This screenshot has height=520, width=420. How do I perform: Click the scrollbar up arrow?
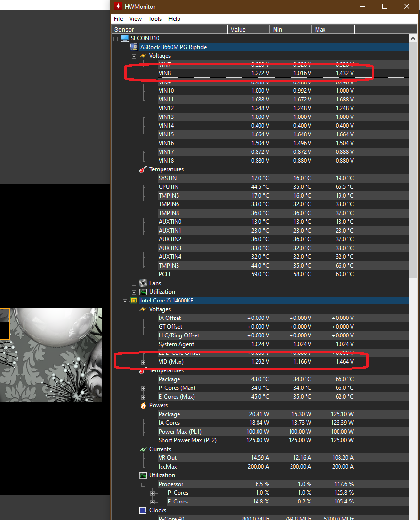point(413,38)
